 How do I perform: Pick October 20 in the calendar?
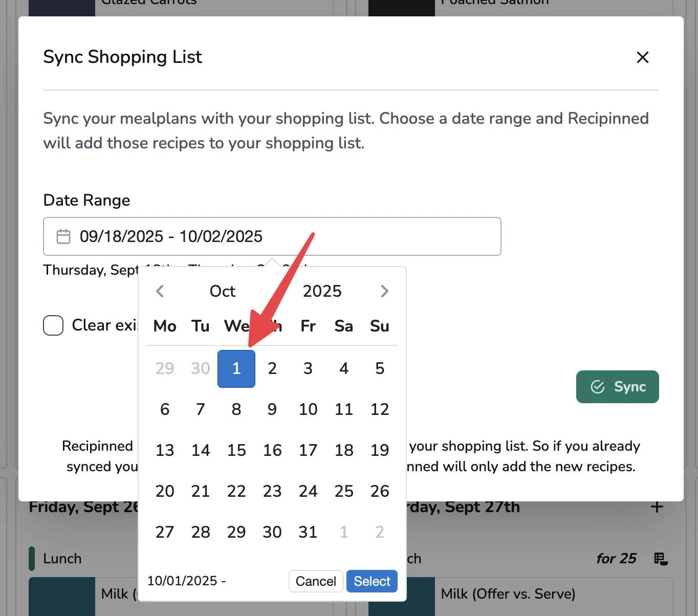point(165,491)
